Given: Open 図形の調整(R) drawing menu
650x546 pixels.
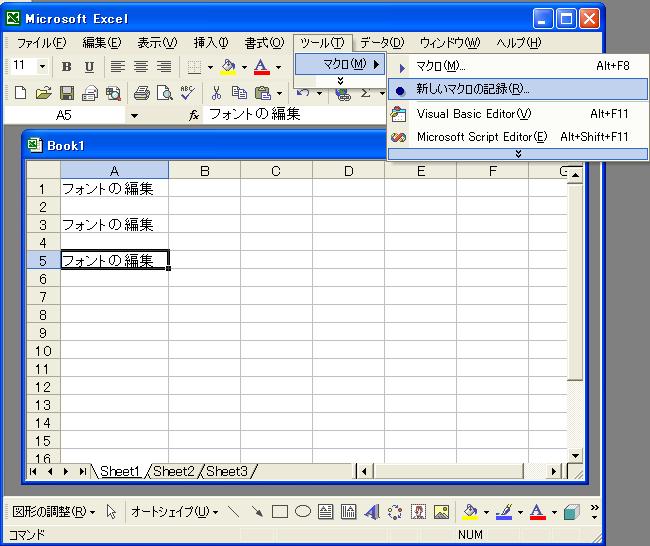Looking at the screenshot, I should 53,512.
